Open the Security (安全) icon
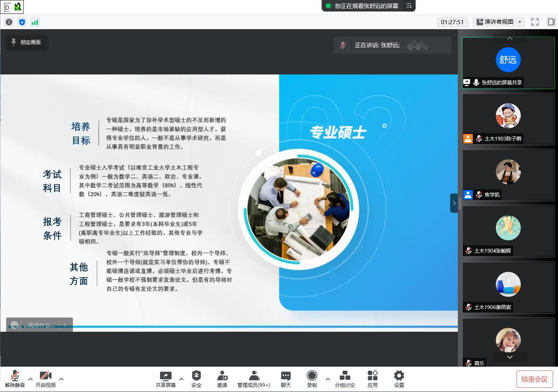Viewport: 558px width, 392px height. point(196,379)
